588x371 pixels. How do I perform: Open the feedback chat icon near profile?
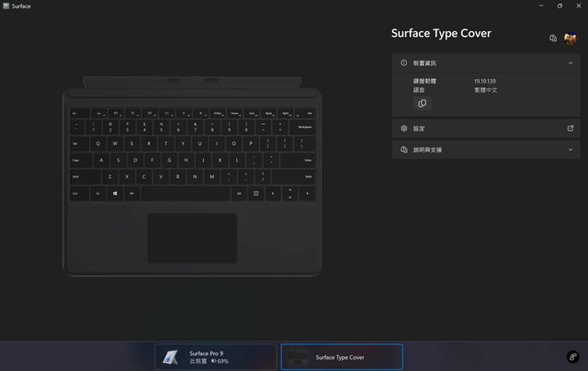point(553,38)
